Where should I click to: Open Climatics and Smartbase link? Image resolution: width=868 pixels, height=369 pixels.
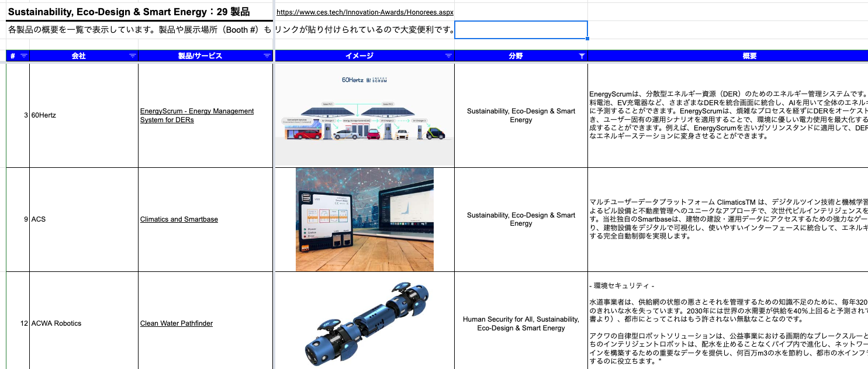pyautogui.click(x=179, y=219)
